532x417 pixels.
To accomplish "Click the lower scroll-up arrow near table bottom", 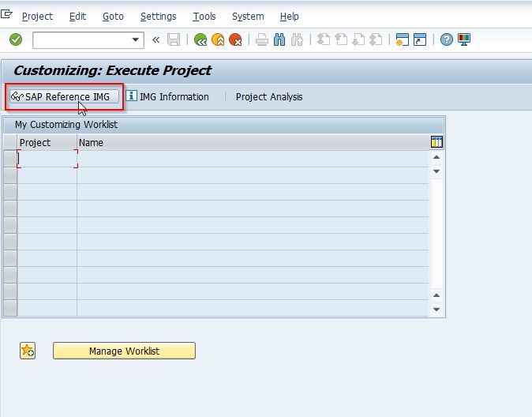I will [436, 295].
